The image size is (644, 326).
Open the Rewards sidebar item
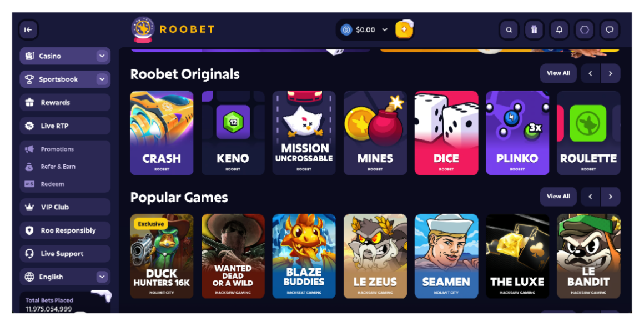pyautogui.click(x=65, y=102)
